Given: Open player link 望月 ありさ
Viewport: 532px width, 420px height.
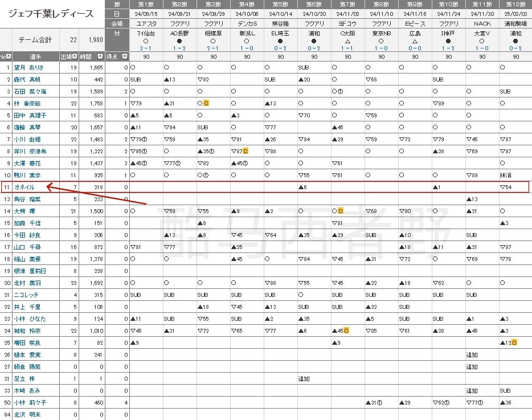Looking at the screenshot, I should click(x=29, y=68).
